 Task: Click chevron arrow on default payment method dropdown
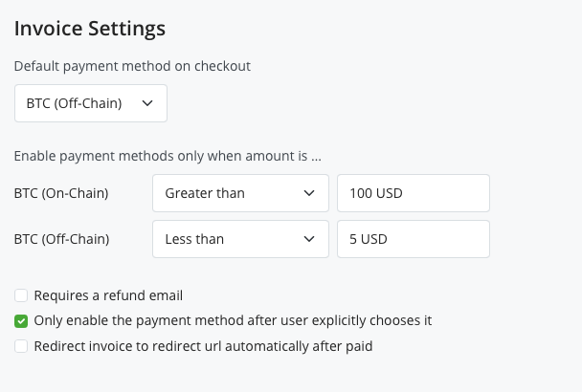[147, 103]
